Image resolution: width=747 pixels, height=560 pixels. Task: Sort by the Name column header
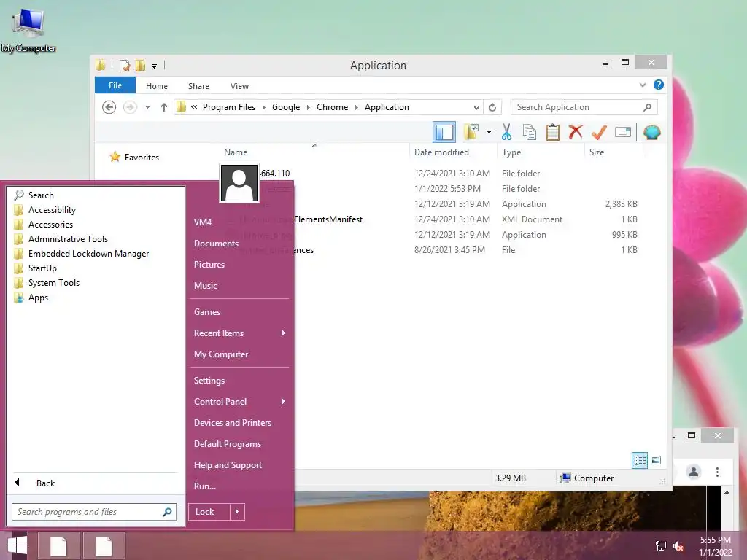(236, 152)
